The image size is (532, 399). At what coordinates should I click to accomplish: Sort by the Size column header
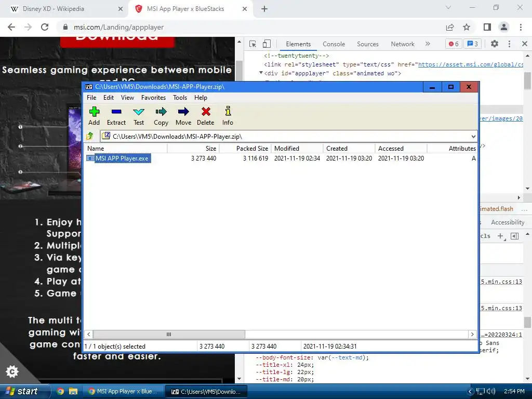(x=193, y=149)
